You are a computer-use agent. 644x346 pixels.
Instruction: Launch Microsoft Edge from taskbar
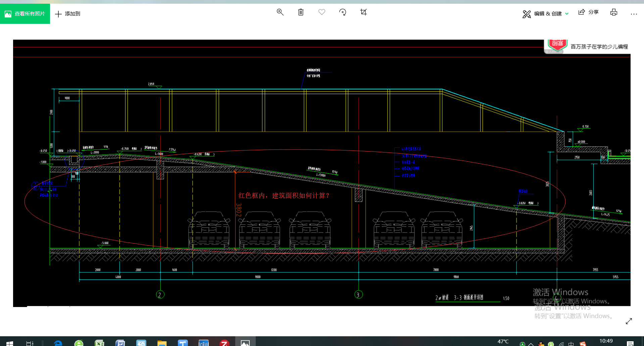pyautogui.click(x=58, y=343)
